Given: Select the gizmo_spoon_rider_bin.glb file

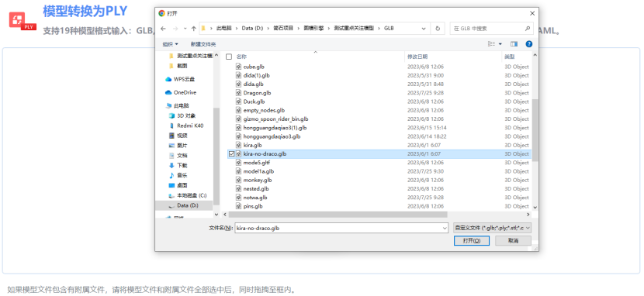Looking at the screenshot, I should point(275,119).
